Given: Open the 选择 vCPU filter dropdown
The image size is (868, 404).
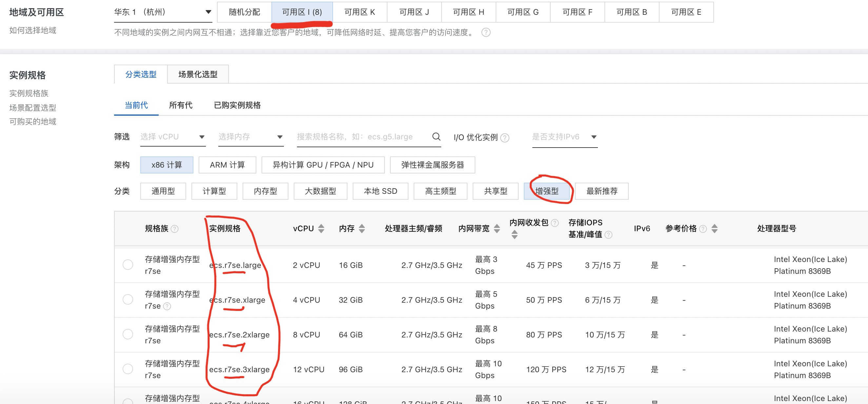Looking at the screenshot, I should 172,137.
